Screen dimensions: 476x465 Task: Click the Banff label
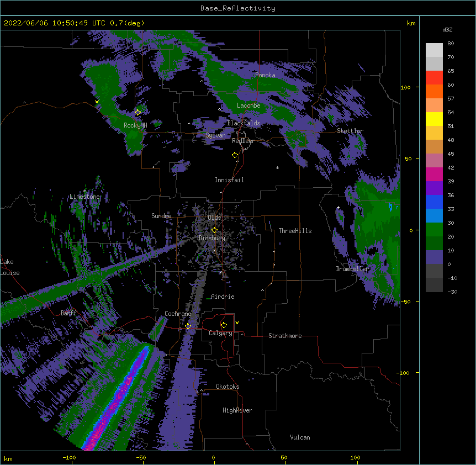coord(68,313)
